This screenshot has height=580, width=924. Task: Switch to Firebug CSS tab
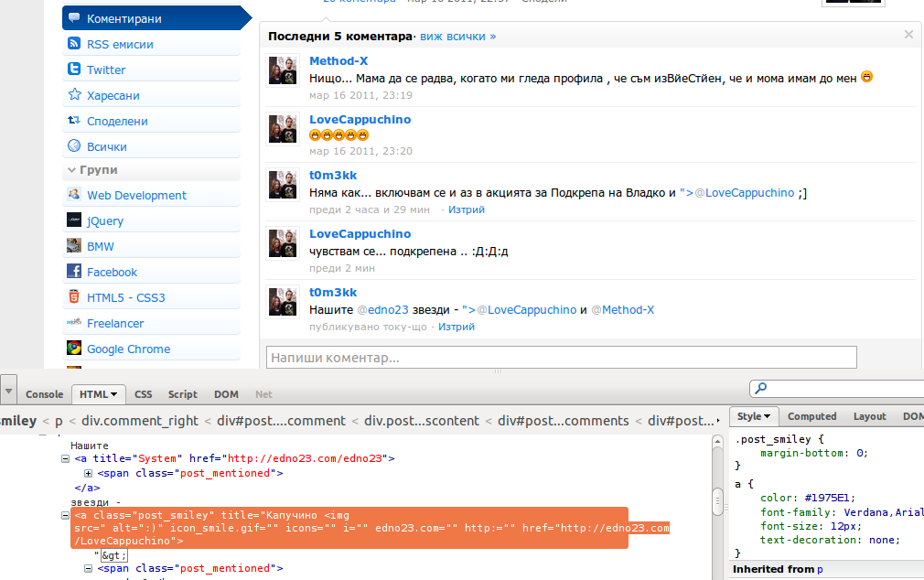pos(144,394)
